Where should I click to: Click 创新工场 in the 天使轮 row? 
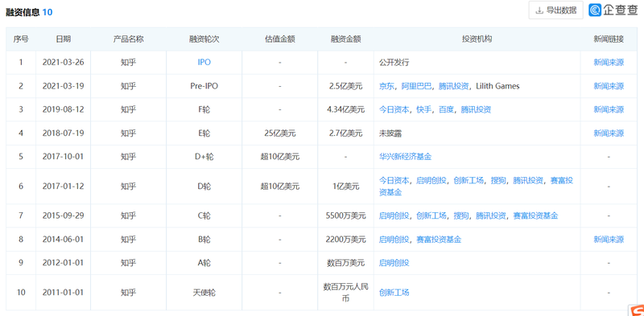[394, 293]
